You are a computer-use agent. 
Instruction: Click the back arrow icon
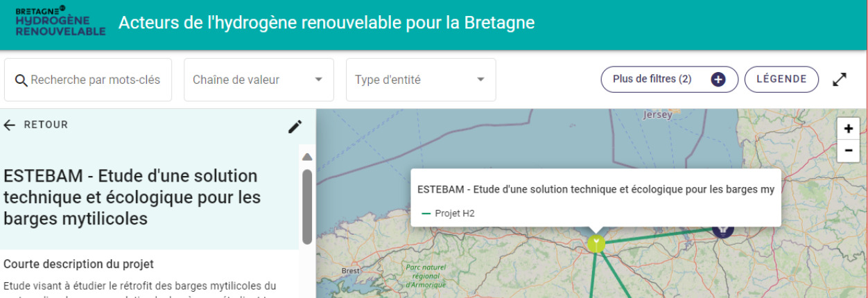pos(10,125)
